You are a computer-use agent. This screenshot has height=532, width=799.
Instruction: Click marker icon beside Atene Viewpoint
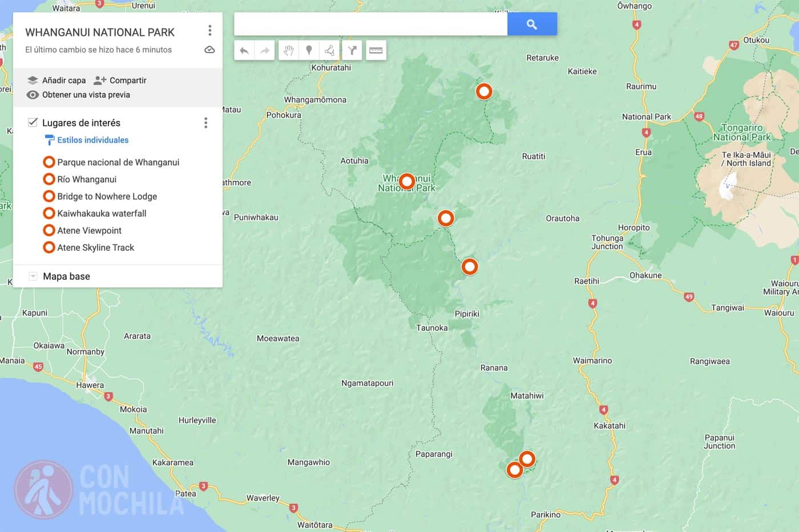click(49, 230)
